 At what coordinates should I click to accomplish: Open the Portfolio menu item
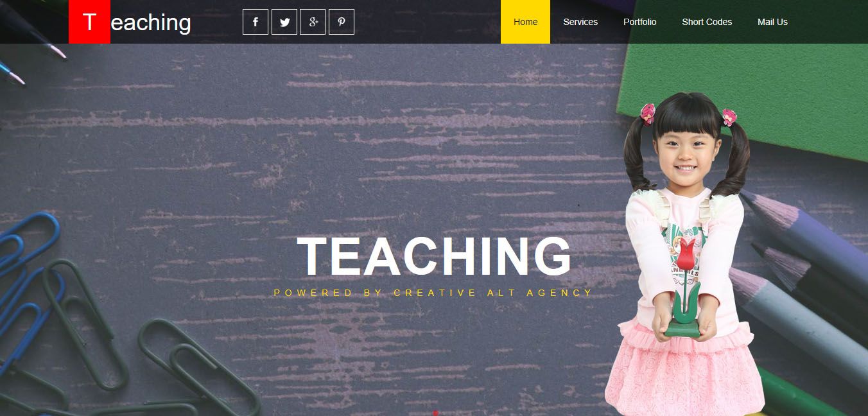click(640, 22)
